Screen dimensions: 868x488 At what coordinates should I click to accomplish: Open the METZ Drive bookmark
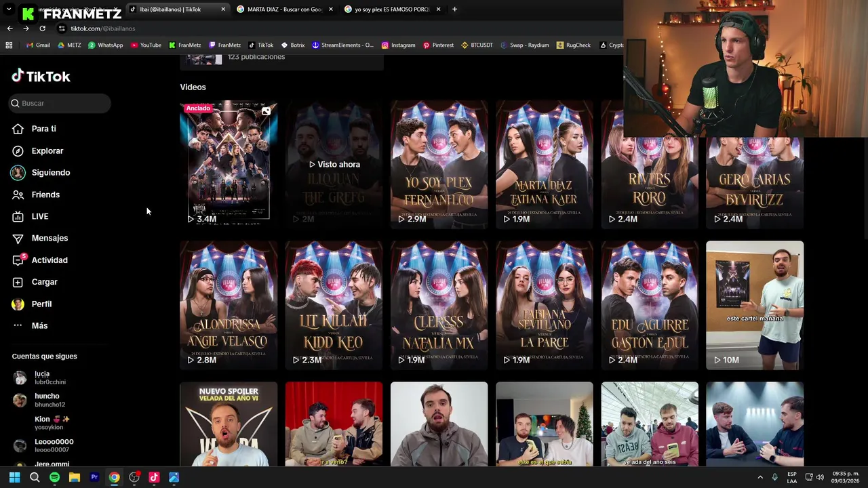click(69, 45)
